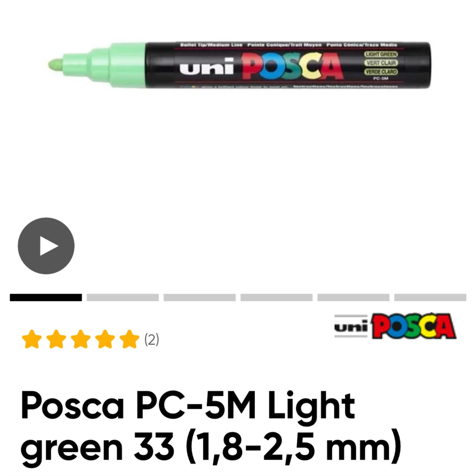Open the product reviews via the star rating
This screenshot has width=476, height=476.
pos(81,339)
